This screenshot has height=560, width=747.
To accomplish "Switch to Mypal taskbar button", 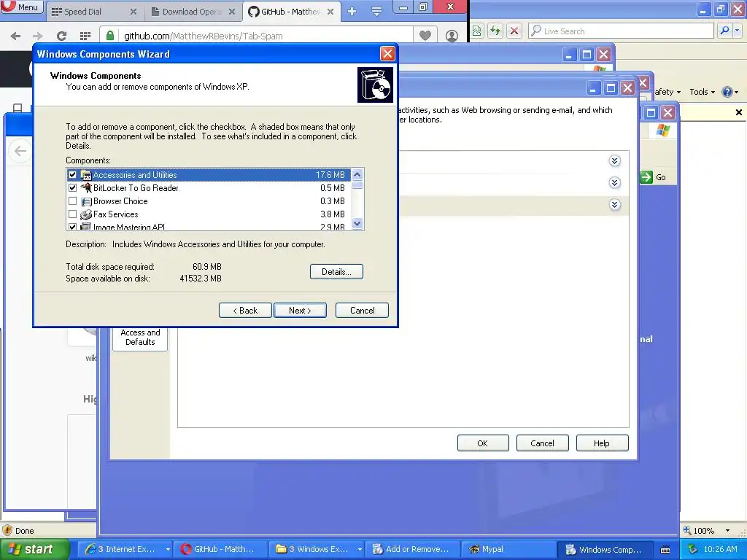I will [x=508, y=549].
